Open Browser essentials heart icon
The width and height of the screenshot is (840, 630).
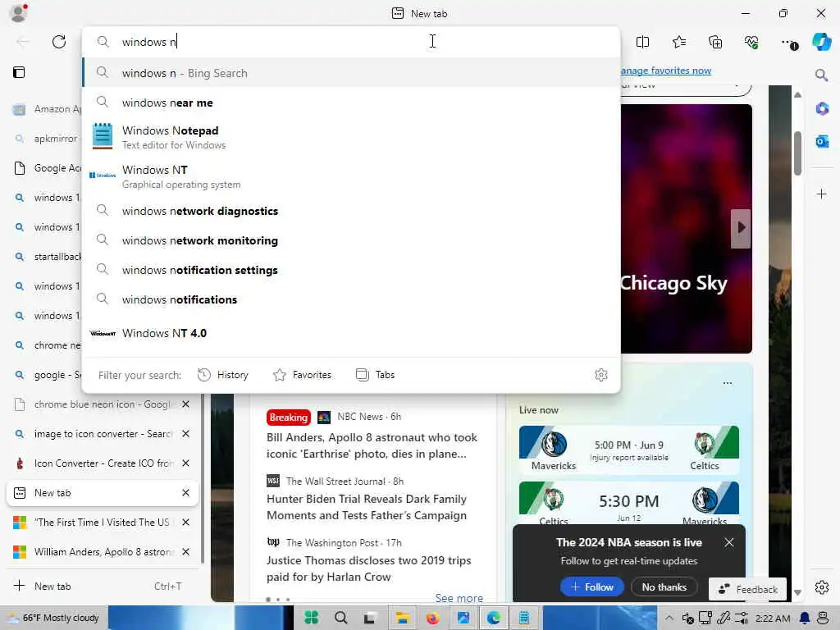tap(751, 42)
